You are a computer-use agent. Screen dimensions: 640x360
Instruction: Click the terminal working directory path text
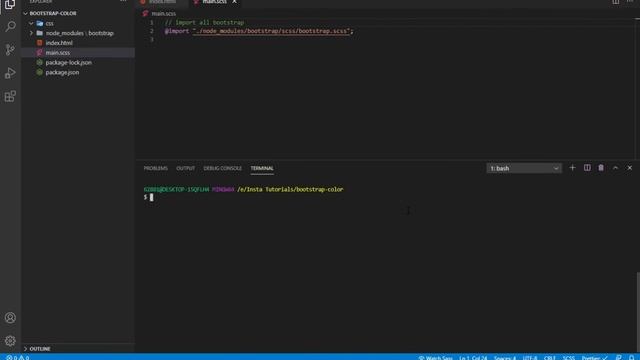(x=290, y=189)
